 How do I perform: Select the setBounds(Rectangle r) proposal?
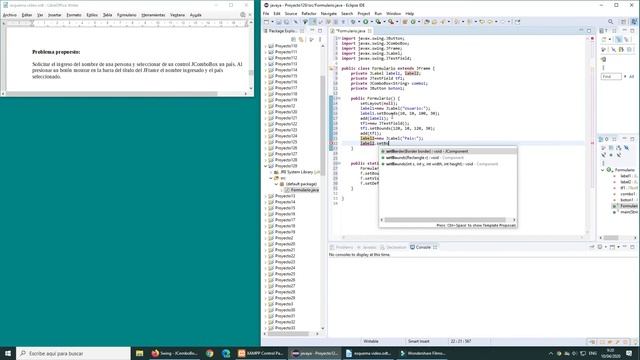448,158
